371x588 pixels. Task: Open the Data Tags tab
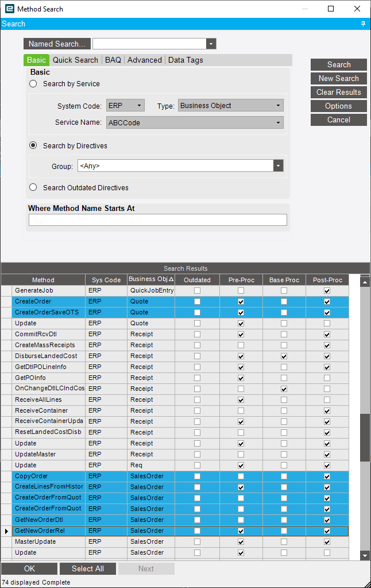click(185, 60)
